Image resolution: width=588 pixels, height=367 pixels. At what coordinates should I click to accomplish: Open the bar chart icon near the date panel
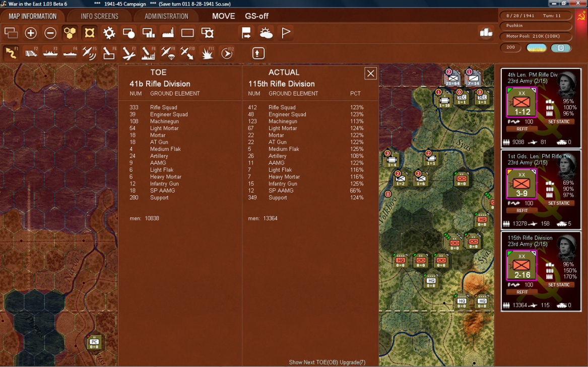point(486,33)
